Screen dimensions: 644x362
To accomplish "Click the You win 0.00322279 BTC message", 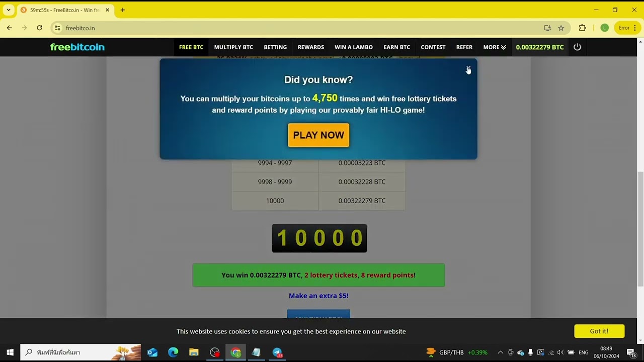I will click(x=318, y=275).
